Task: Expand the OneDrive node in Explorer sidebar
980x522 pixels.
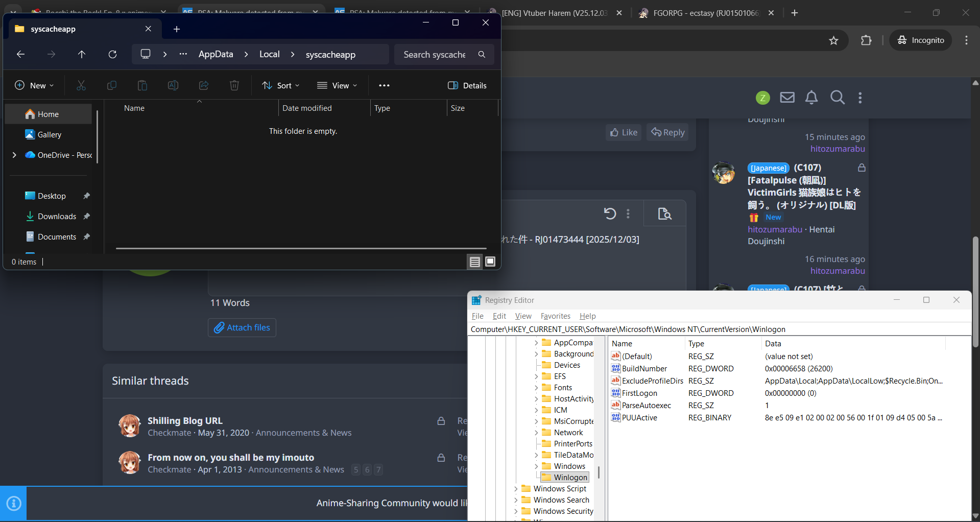Action: [x=14, y=155]
